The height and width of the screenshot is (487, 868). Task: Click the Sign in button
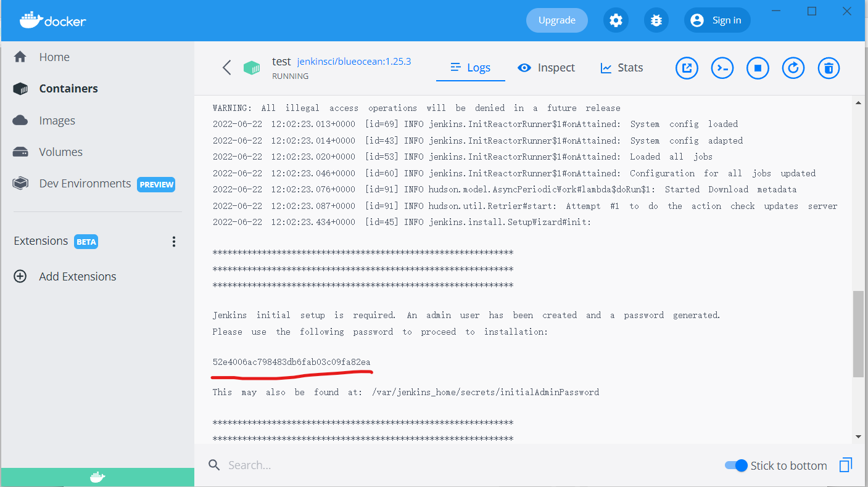[717, 20]
